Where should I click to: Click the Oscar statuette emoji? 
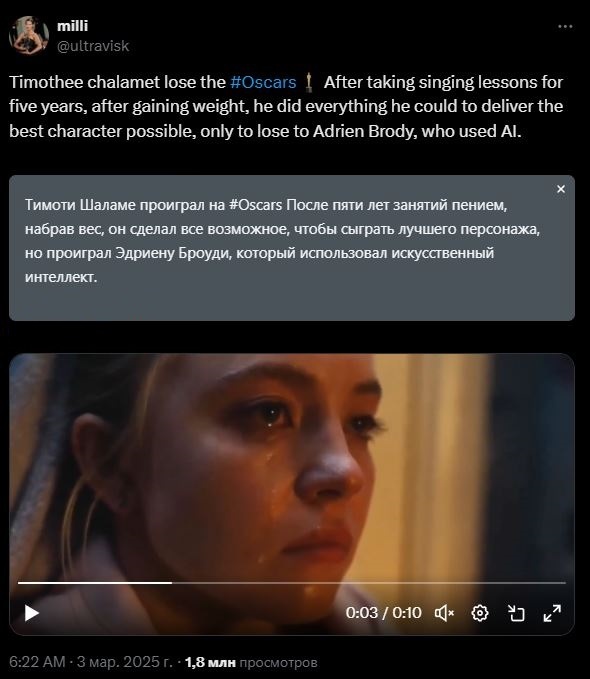(309, 83)
